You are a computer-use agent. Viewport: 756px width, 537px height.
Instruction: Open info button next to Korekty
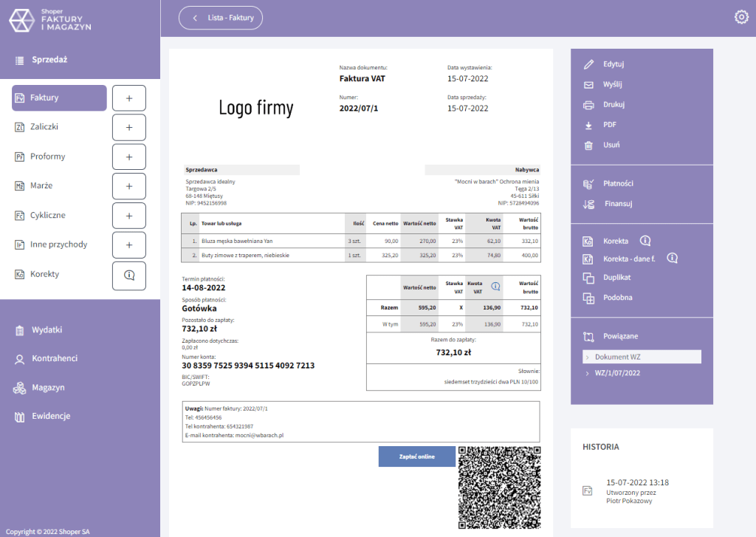129,275
